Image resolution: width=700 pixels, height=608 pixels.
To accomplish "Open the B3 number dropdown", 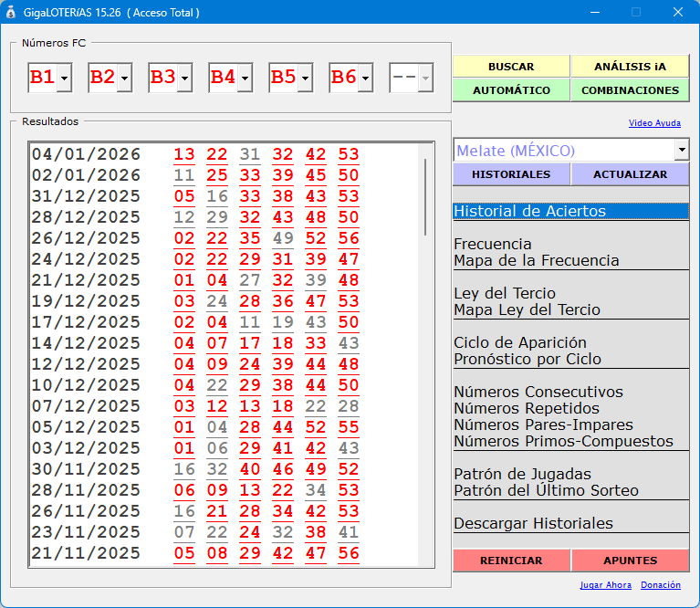I will pos(185,78).
